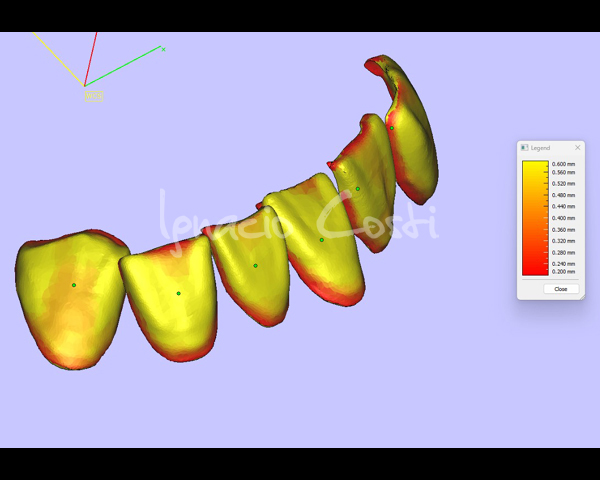Image resolution: width=600 pixels, height=480 pixels.
Task: Click the Legend window title icon
Action: point(524,147)
